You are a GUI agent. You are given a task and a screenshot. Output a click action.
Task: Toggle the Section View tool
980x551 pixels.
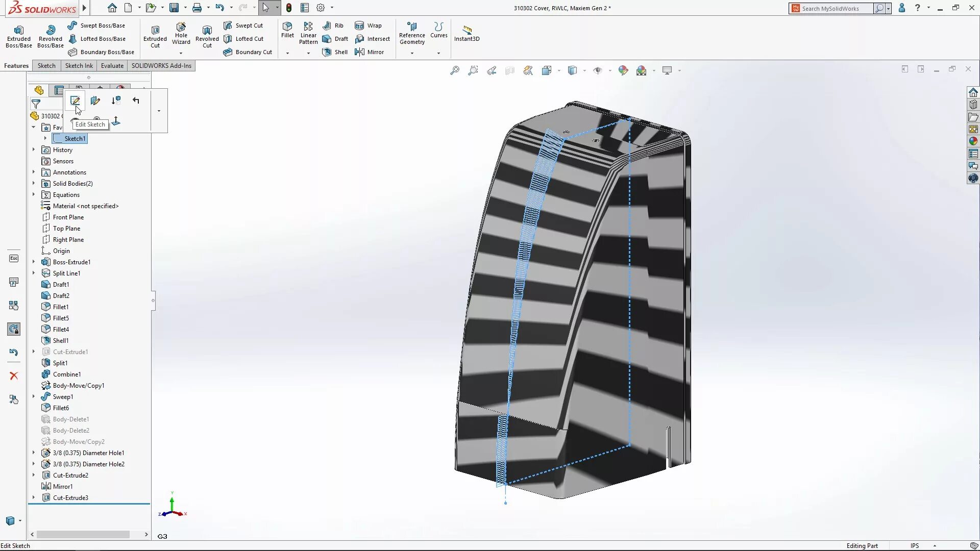(509, 70)
